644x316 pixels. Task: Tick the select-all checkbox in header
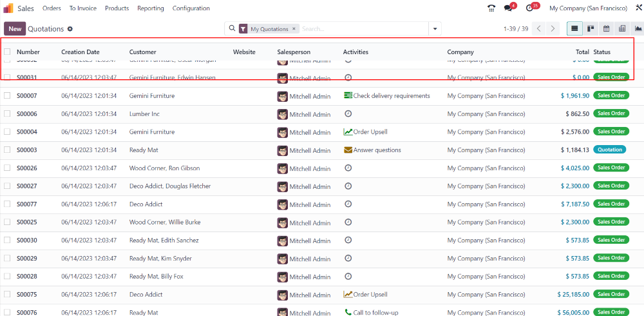(x=7, y=52)
